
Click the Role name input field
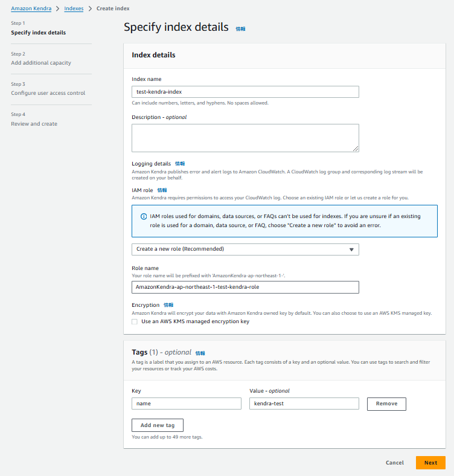point(245,287)
